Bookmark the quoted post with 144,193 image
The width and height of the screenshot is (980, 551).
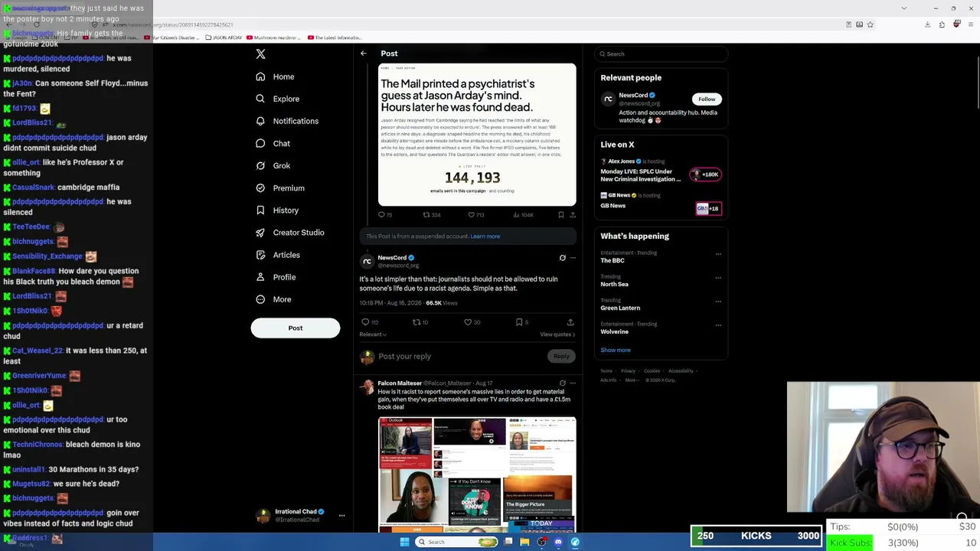(561, 215)
